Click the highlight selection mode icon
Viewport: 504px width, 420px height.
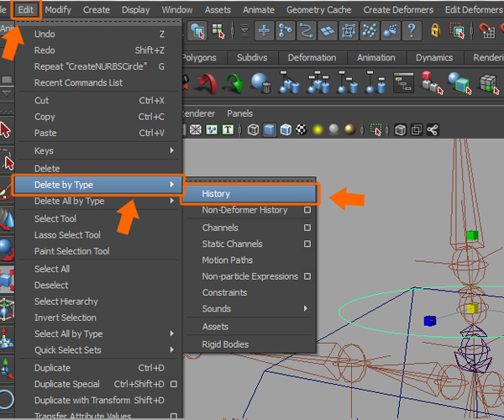pos(457,30)
